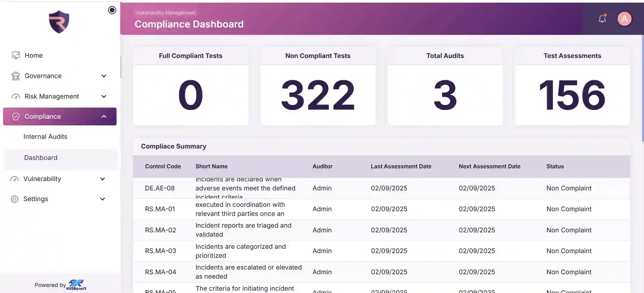This screenshot has width=644, height=293.
Task: Open Internal Audits submenu item
Action: (45, 137)
